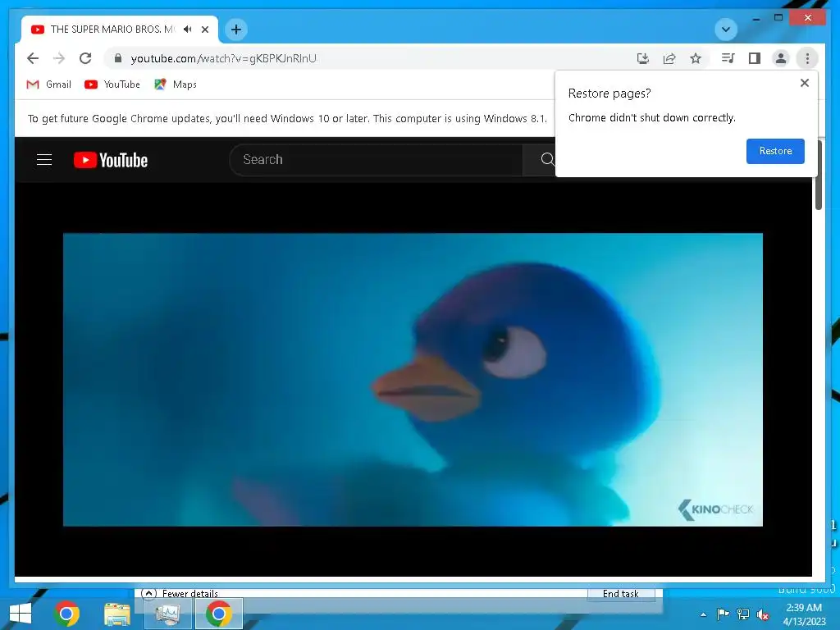View site information via the lock icon

[118, 58]
